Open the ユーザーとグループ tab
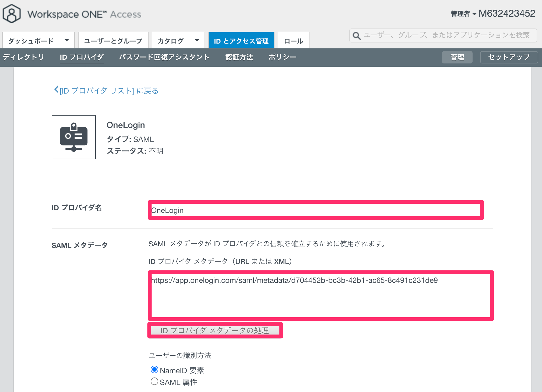The width and height of the screenshot is (542, 392). pos(113,40)
